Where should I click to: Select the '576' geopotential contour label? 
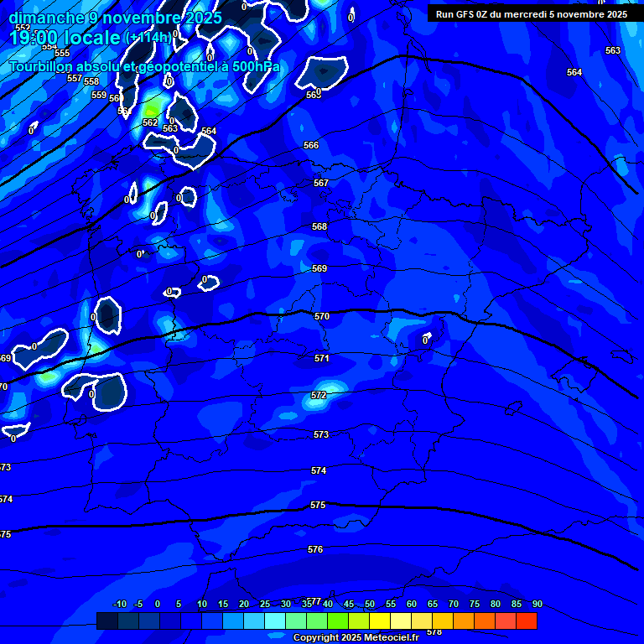315,549
